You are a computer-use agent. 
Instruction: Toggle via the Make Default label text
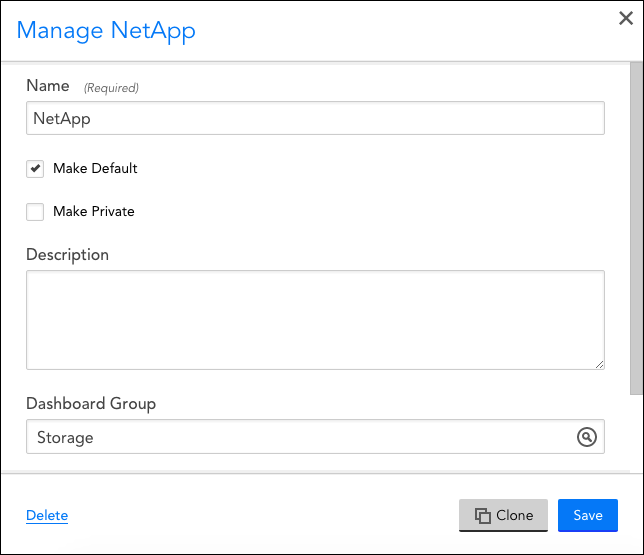95,168
